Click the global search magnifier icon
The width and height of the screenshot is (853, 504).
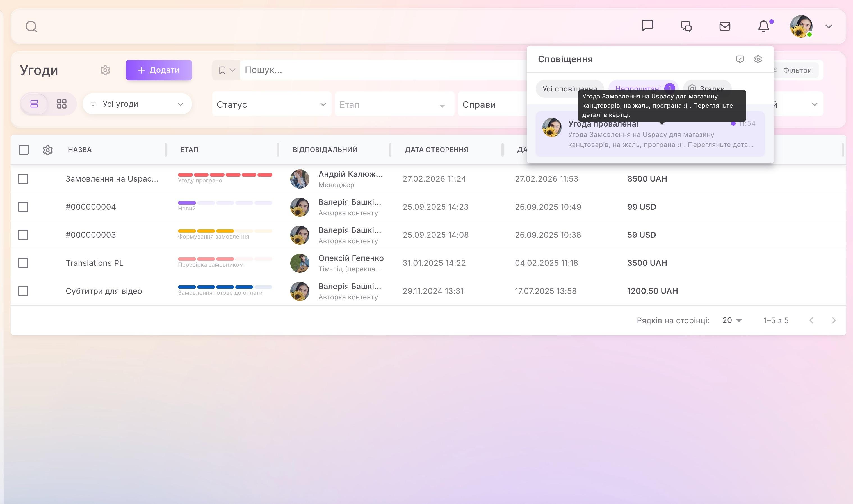click(31, 26)
